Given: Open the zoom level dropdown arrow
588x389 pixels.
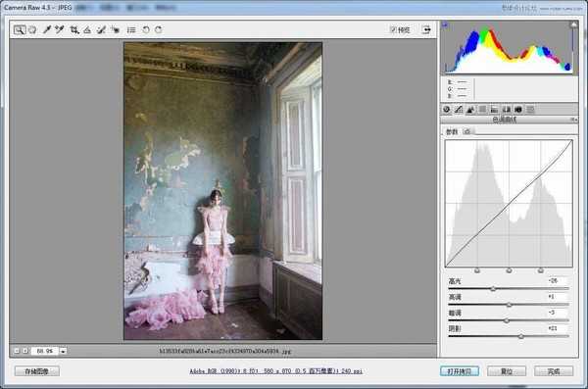Looking at the screenshot, I should tap(63, 351).
